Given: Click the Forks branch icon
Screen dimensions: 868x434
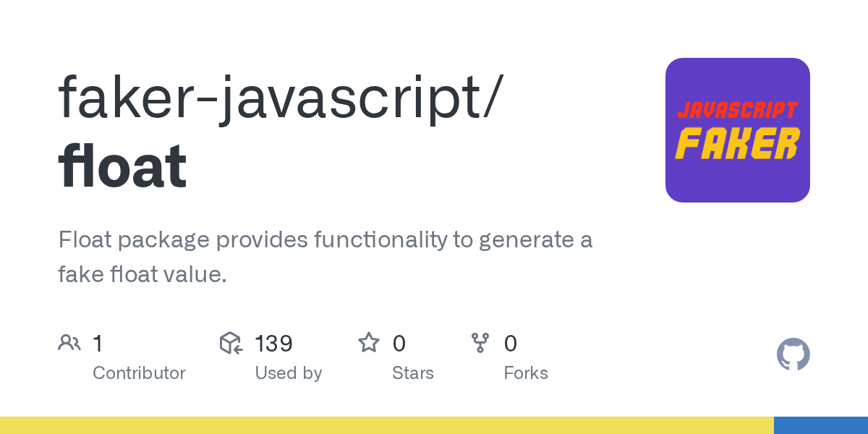Looking at the screenshot, I should coord(480,343).
